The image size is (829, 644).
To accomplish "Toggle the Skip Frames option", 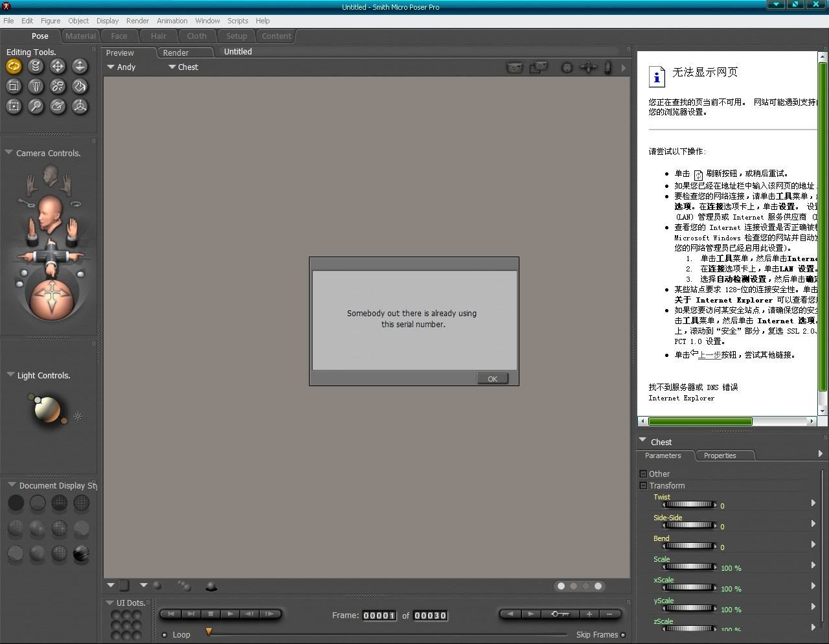I will point(623,635).
